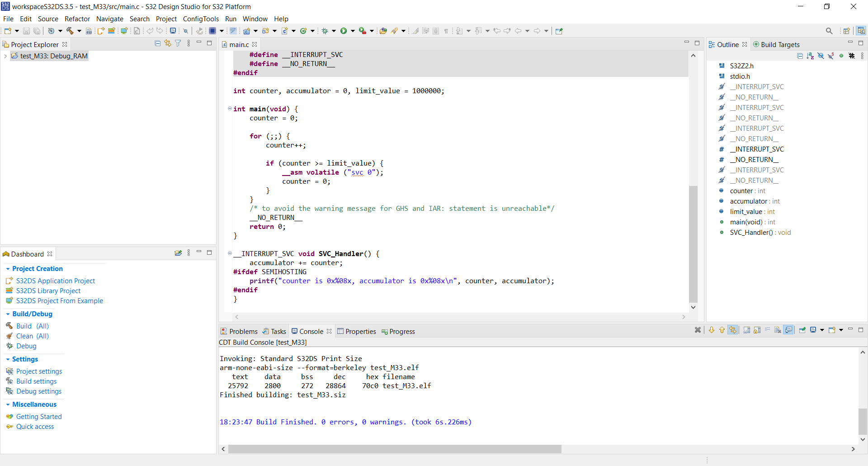Open dropdown next to the Build hammer

pyautogui.click(x=79, y=31)
